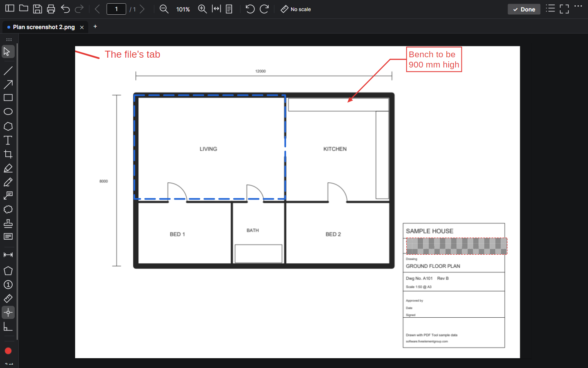588x368 pixels.
Task: Select the Cloud markup tool
Action: pyautogui.click(x=8, y=209)
